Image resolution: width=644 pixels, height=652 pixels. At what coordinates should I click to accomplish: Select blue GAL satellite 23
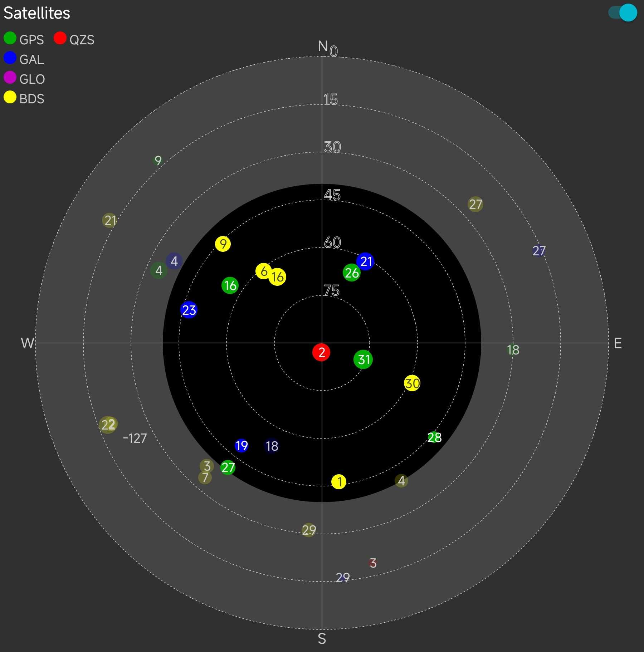pos(189,310)
